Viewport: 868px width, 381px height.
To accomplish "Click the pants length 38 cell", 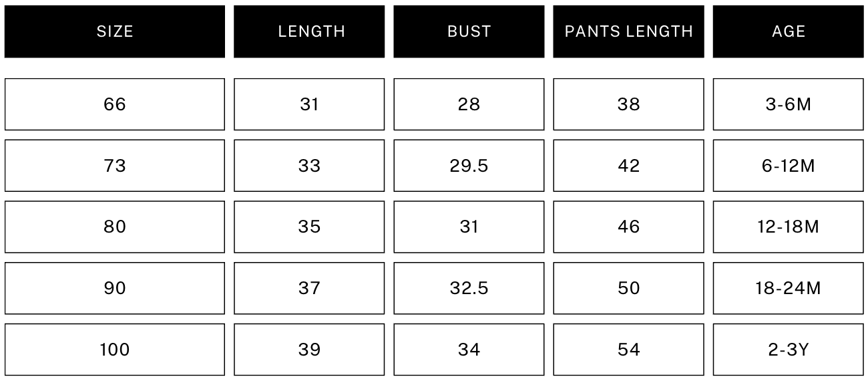I will [628, 104].
